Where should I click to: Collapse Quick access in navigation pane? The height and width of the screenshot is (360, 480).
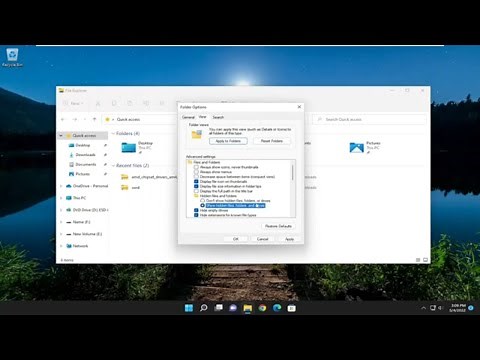pyautogui.click(x=61, y=136)
